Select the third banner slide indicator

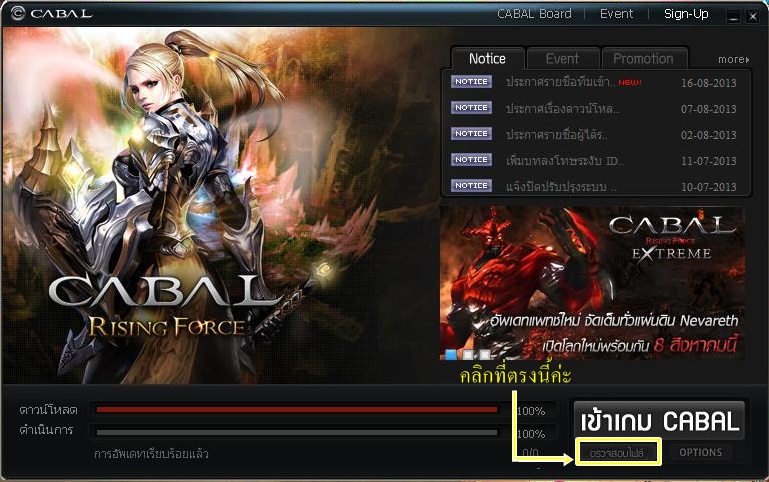pyautogui.click(x=485, y=354)
